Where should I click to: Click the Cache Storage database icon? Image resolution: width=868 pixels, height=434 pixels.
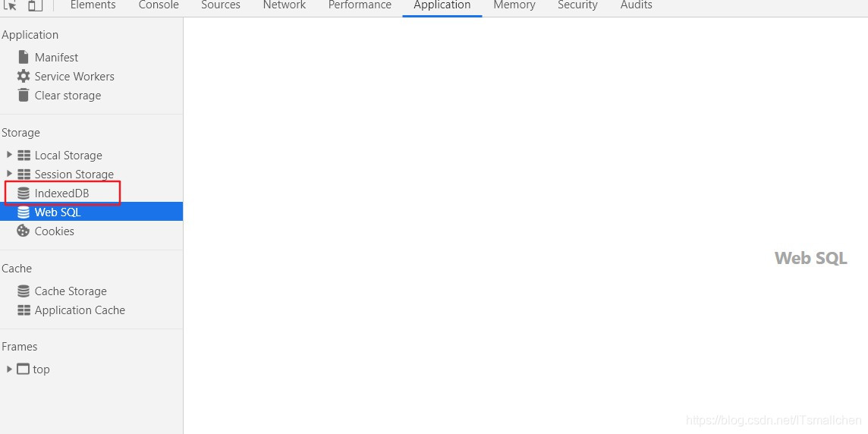coord(24,291)
